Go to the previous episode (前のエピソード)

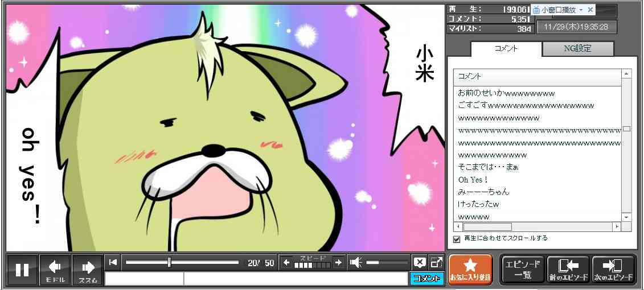[x=568, y=269]
